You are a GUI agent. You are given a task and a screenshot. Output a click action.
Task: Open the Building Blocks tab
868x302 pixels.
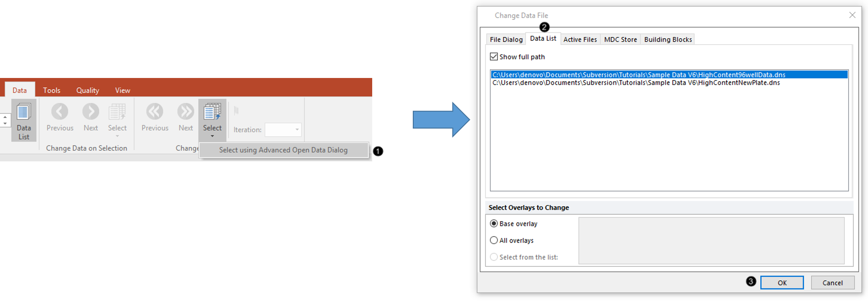[x=668, y=40]
